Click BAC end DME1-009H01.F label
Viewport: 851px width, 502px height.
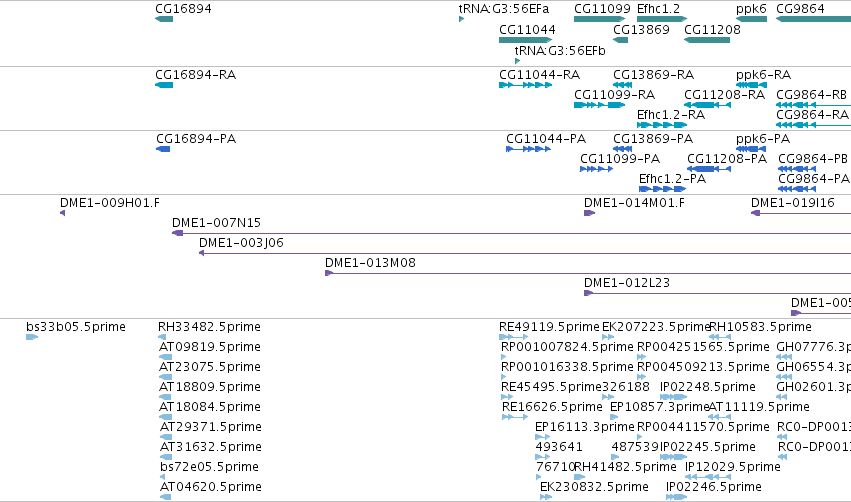point(110,202)
